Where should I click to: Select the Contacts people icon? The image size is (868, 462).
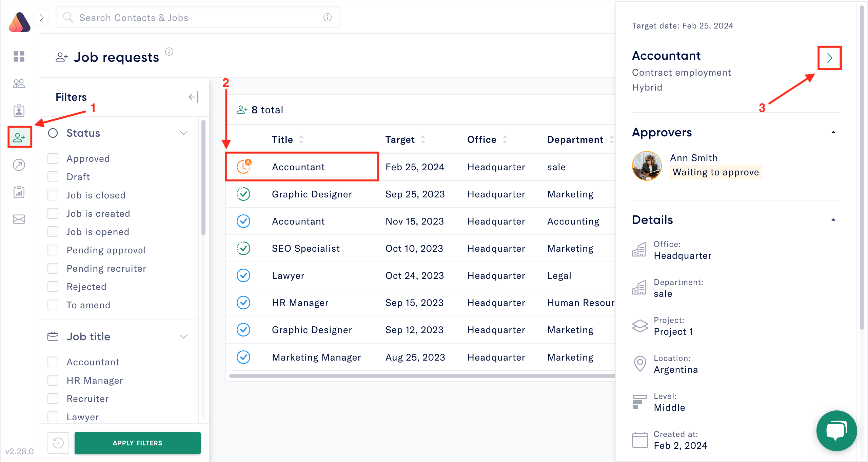[x=19, y=84]
